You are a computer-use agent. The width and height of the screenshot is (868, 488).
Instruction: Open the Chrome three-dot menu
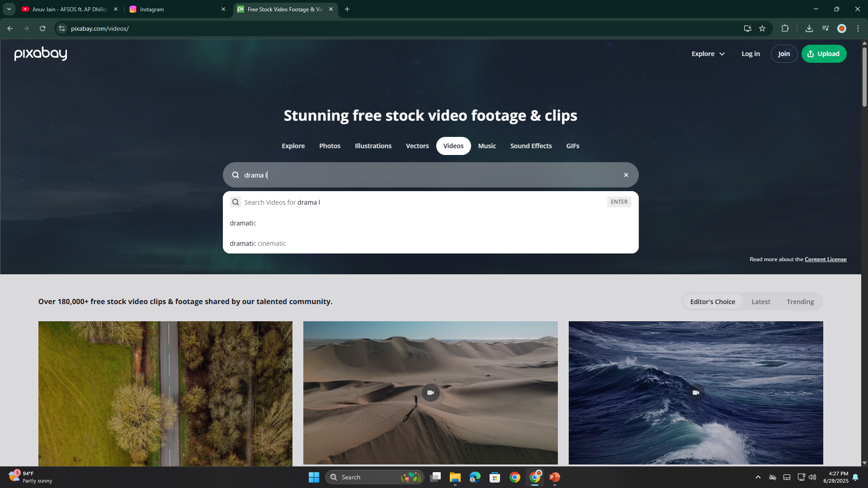(x=858, y=28)
